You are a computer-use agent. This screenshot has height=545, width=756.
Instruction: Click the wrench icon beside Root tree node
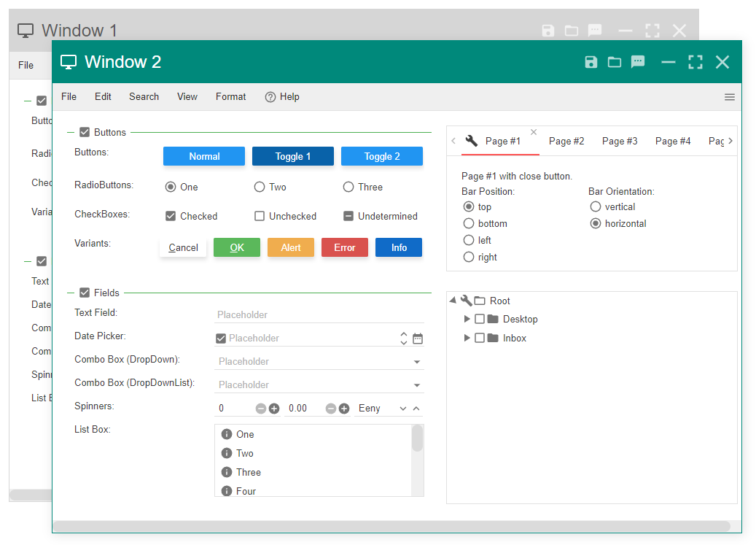click(x=467, y=301)
